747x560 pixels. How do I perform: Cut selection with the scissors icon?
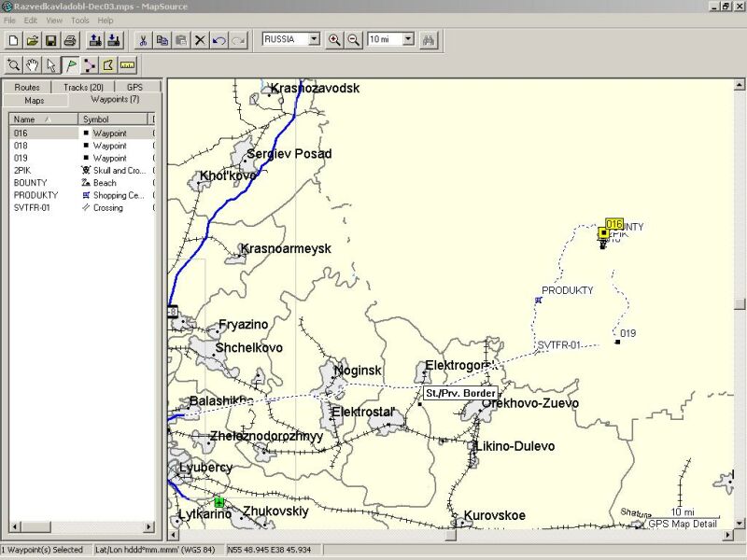pos(143,40)
